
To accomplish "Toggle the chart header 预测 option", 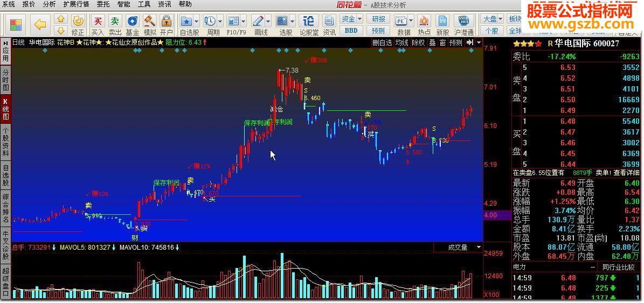I will click(x=455, y=42).
